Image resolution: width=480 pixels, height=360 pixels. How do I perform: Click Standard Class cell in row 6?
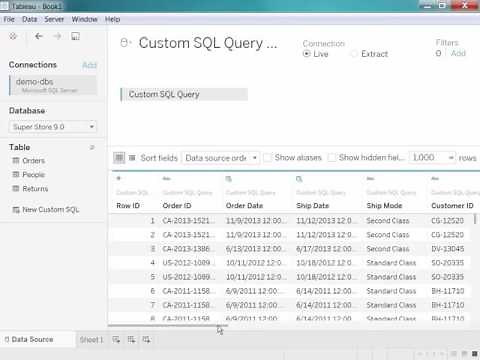click(391, 291)
